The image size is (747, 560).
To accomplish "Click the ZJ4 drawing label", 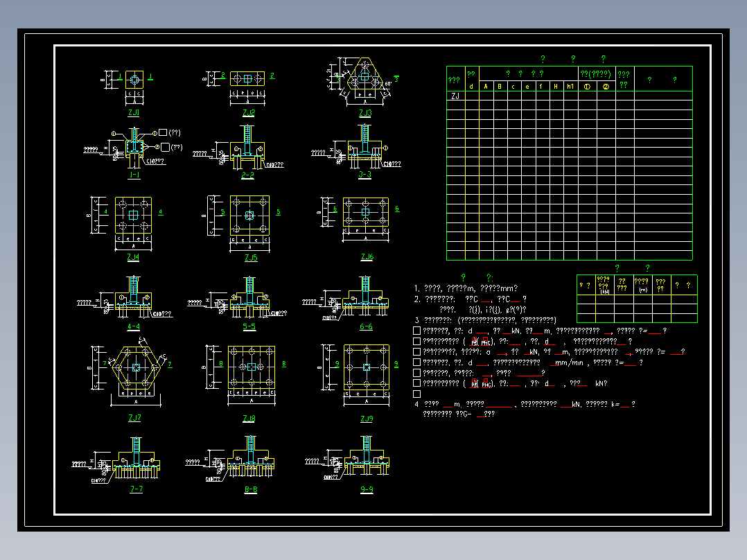I will tap(133, 257).
